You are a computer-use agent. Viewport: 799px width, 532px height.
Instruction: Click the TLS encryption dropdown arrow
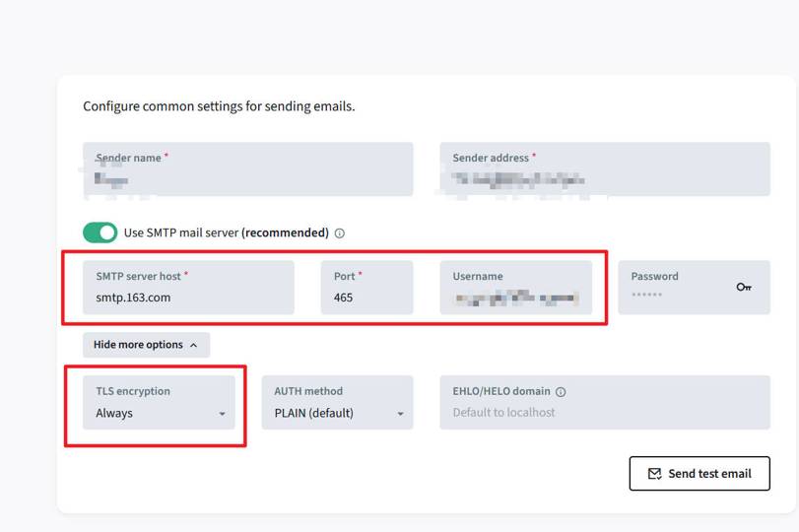[222, 414]
